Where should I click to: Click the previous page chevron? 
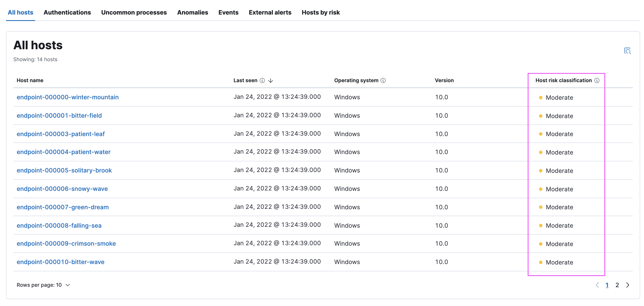(598, 285)
